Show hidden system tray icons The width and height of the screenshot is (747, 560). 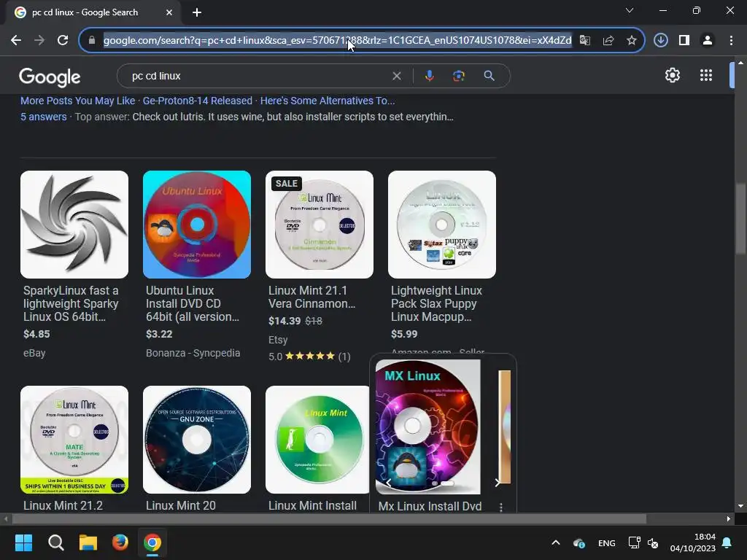pyautogui.click(x=555, y=542)
